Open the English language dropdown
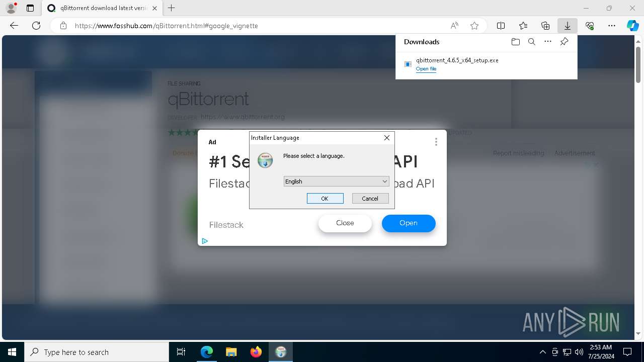The height and width of the screenshot is (362, 644). 336,182
